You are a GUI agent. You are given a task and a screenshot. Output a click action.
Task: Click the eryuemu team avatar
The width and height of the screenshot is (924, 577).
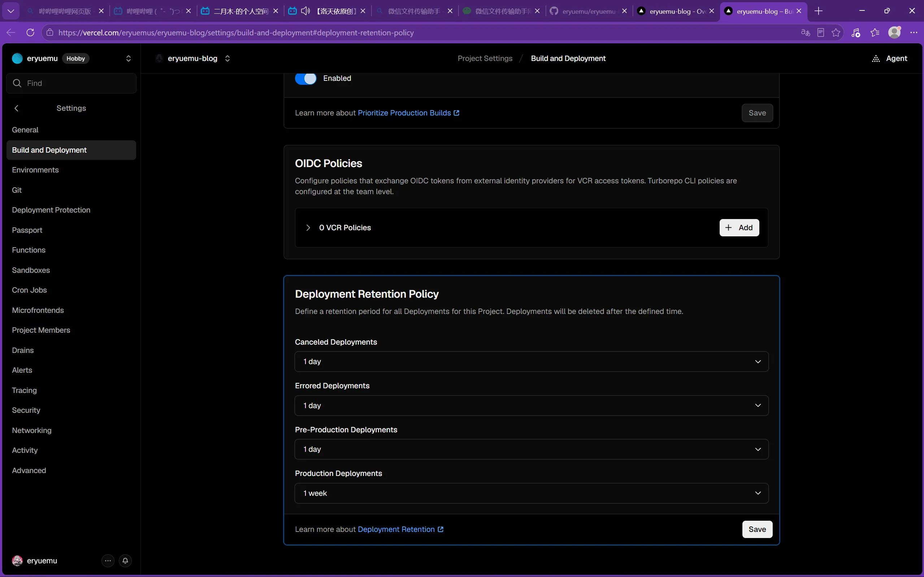[x=17, y=58]
